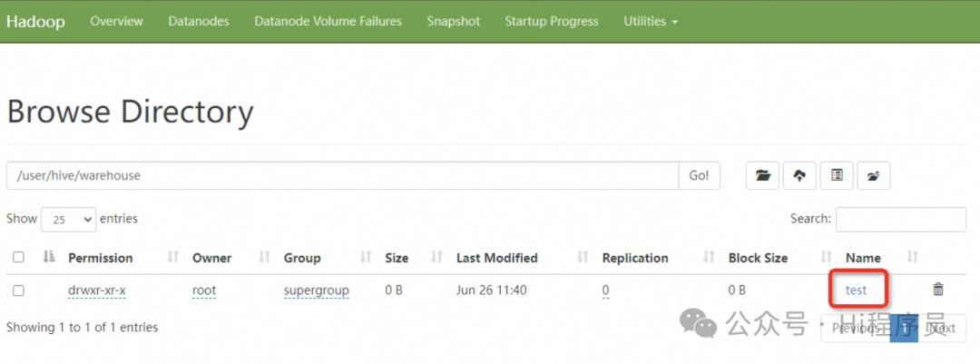Click the drwxr-xr-x permission value
980x364 pixels.
pyautogui.click(x=97, y=290)
